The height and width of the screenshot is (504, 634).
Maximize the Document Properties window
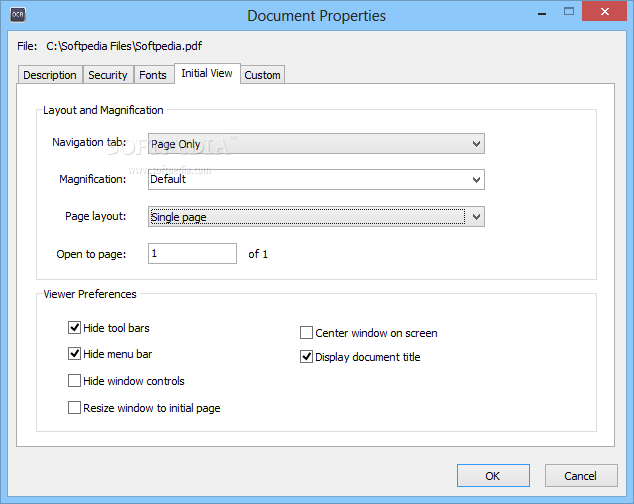point(569,12)
